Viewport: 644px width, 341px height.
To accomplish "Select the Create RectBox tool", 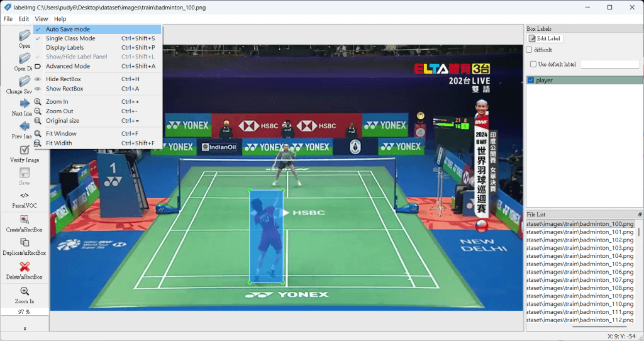I will coord(25,220).
